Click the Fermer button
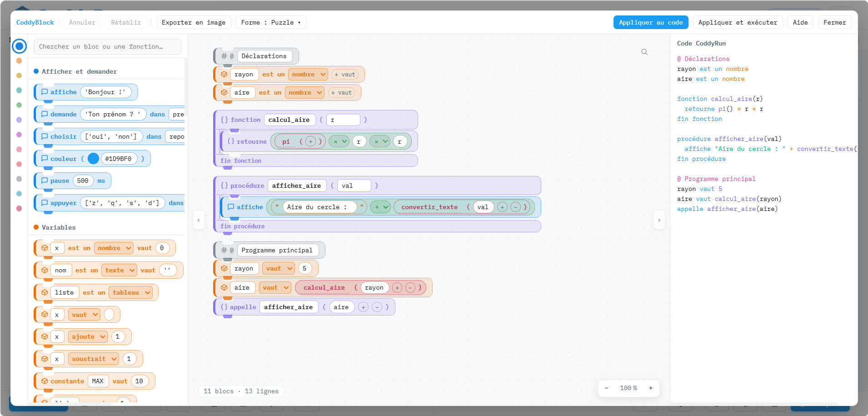The image size is (868, 416). point(835,22)
